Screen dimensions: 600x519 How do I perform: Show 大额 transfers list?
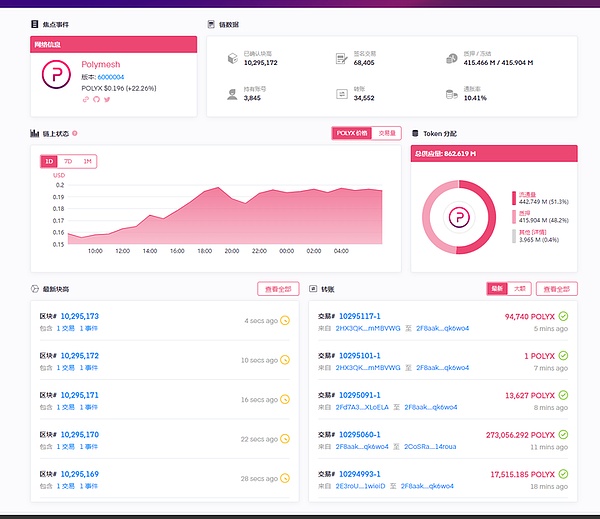point(520,289)
